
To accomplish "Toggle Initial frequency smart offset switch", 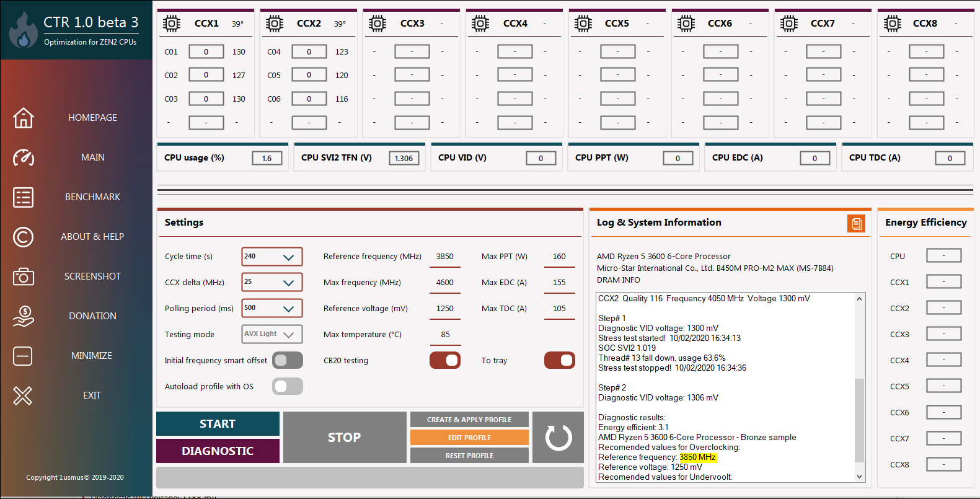I will 288,360.
